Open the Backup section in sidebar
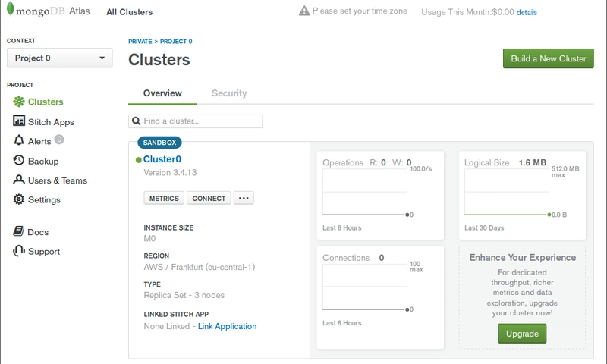 (43, 162)
